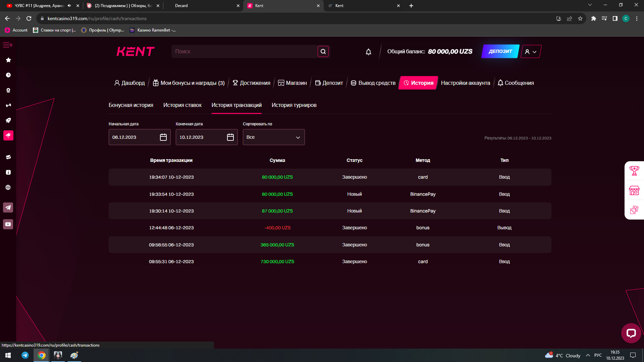644x362 pixels.
Task: Click the notification bell icon in header
Action: point(368,52)
